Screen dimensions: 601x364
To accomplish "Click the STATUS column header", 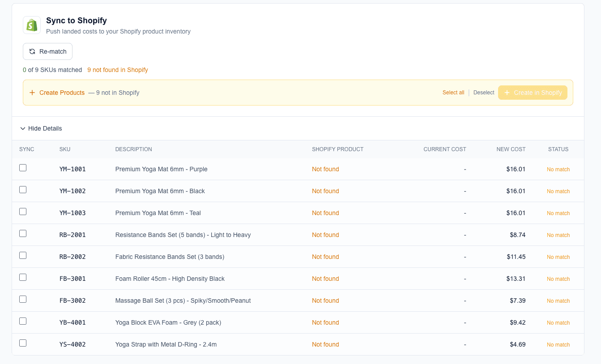I will click(558, 149).
